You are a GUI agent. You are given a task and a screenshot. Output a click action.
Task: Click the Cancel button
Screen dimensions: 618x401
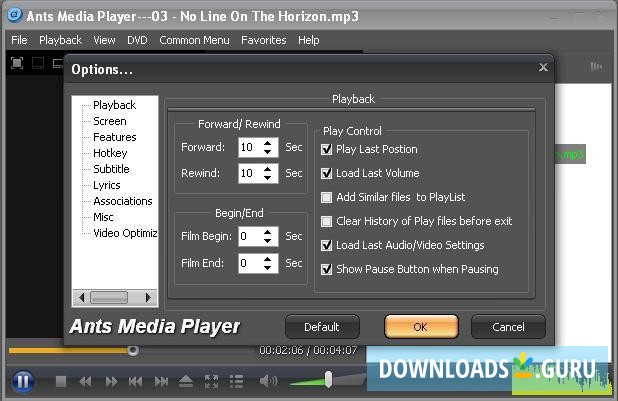508,327
